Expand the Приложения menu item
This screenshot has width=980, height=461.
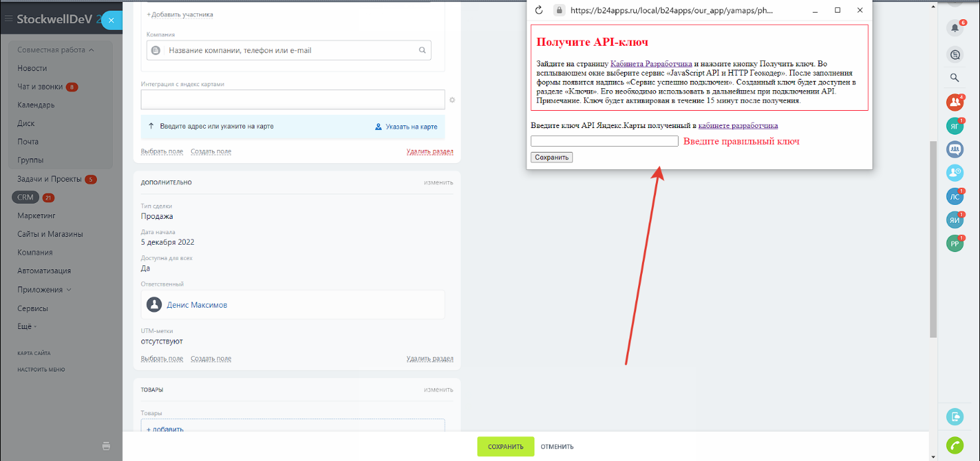pos(44,290)
